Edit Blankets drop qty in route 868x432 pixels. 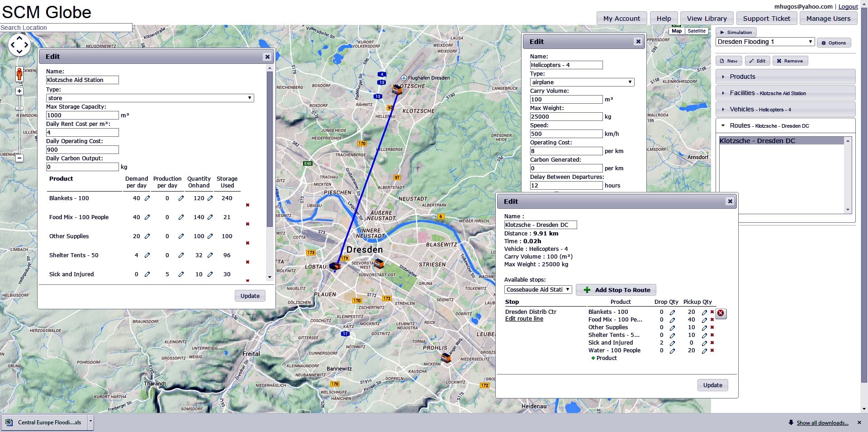click(672, 312)
